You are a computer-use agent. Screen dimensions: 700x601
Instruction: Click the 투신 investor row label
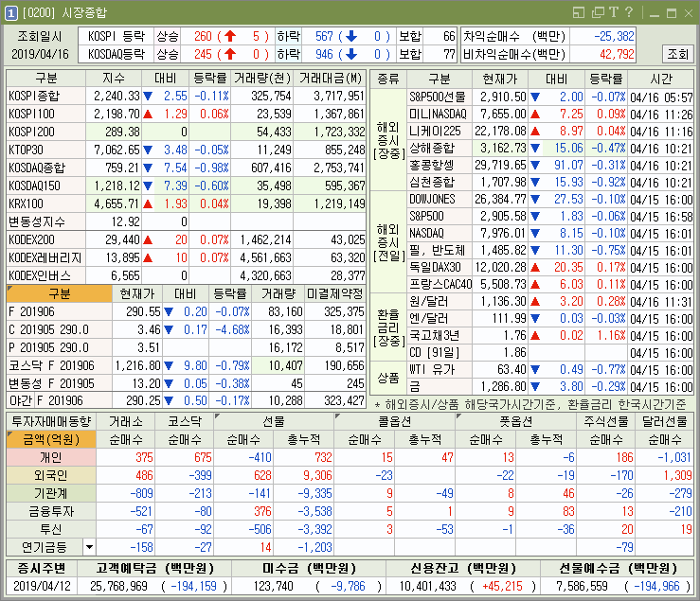coord(51,529)
